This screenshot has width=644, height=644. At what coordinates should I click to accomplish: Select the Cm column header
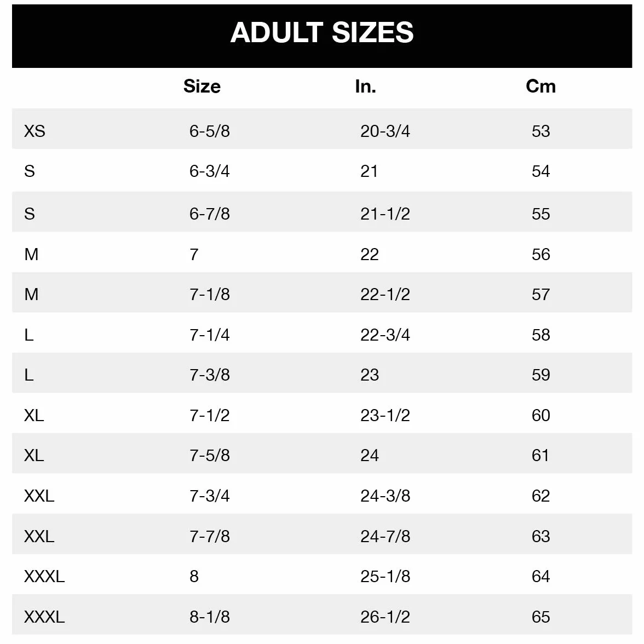point(540,87)
